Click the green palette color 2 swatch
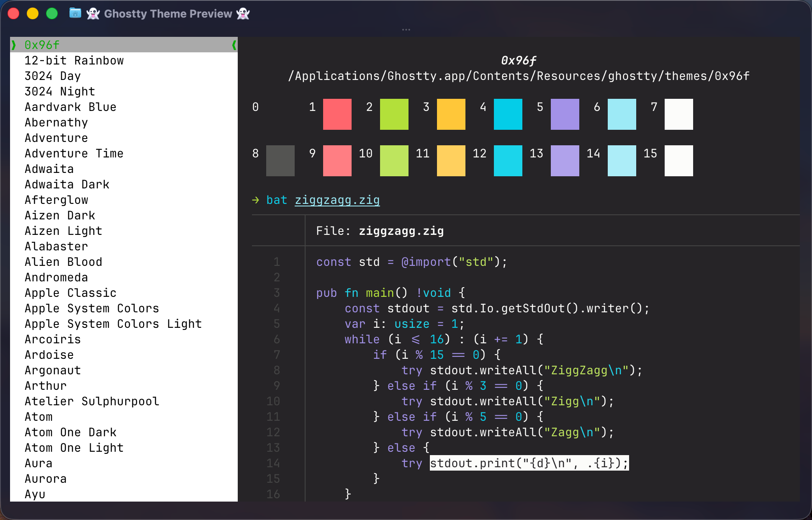The width and height of the screenshot is (812, 520). (x=394, y=114)
